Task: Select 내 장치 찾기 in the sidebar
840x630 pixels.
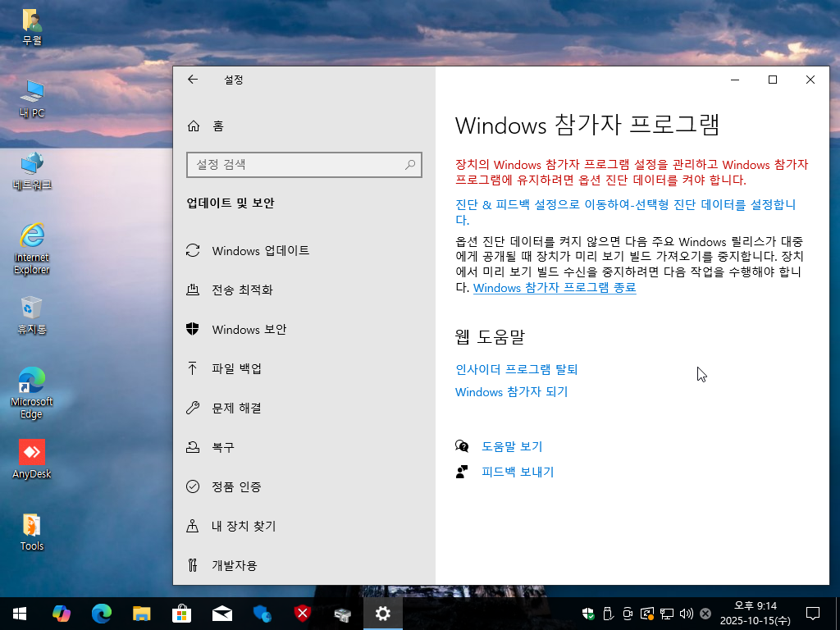Action: [304, 526]
